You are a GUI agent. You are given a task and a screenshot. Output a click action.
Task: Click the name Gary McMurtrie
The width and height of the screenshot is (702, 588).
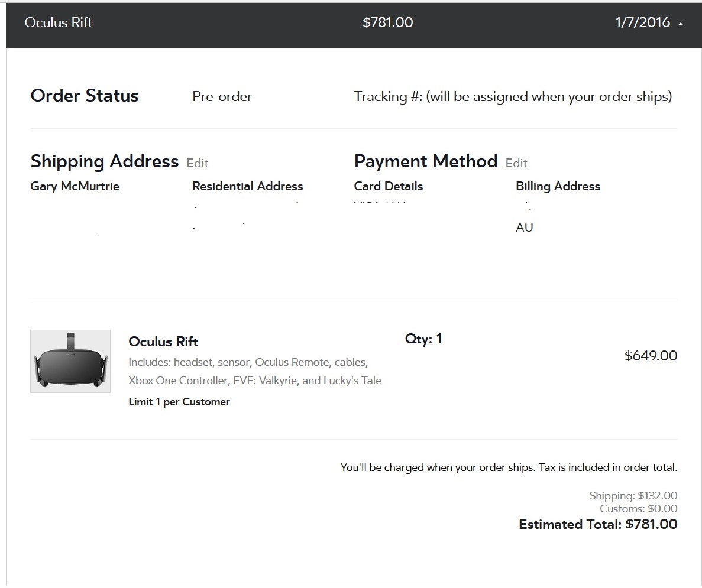pyautogui.click(x=75, y=186)
